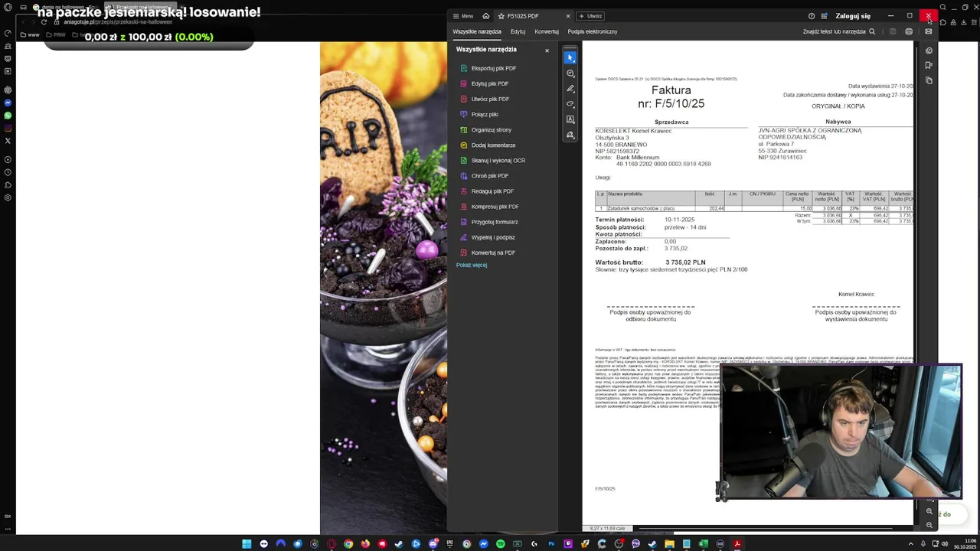Image resolution: width=980 pixels, height=551 pixels.
Task: Open browser history clock icon in sidebar
Action: pos(8,172)
